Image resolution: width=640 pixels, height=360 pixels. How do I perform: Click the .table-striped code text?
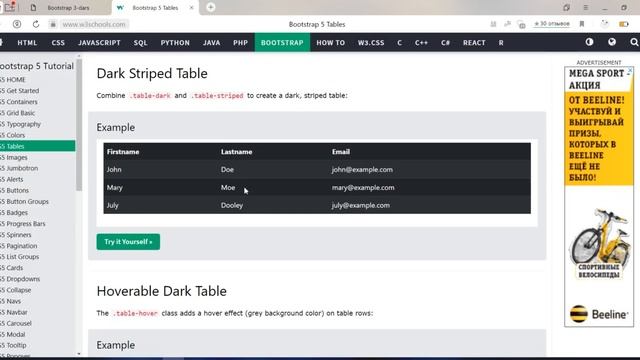coord(217,96)
